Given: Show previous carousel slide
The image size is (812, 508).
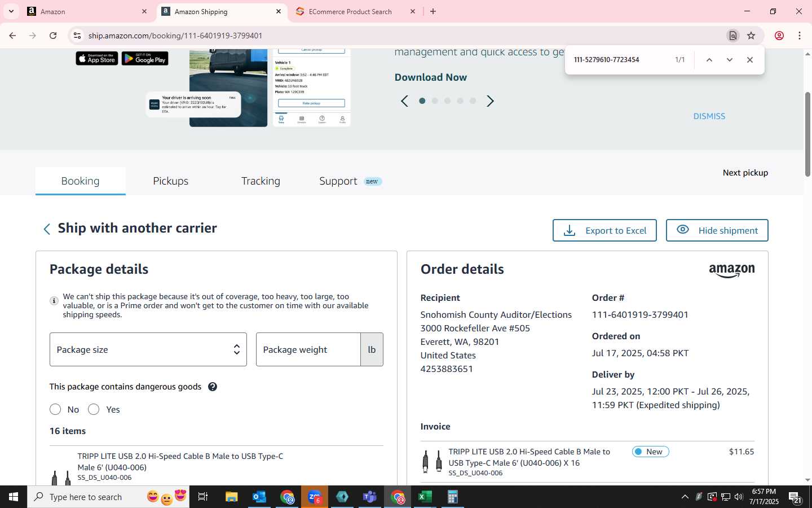Looking at the screenshot, I should tap(404, 101).
